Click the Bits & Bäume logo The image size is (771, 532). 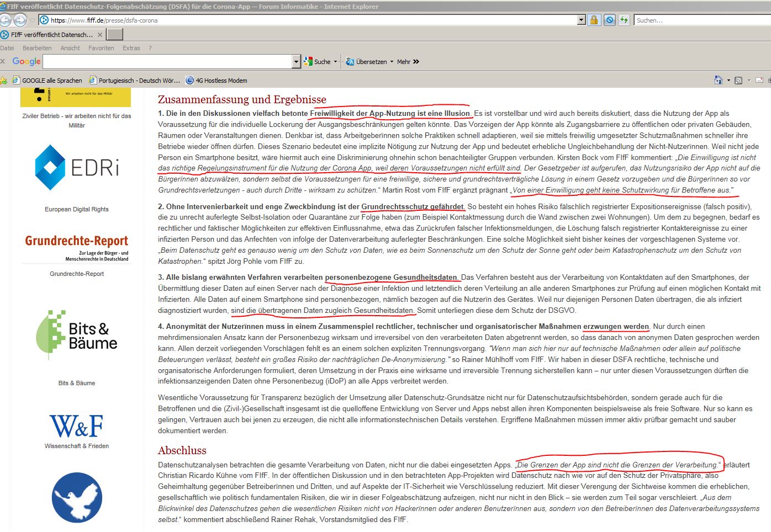click(77, 335)
